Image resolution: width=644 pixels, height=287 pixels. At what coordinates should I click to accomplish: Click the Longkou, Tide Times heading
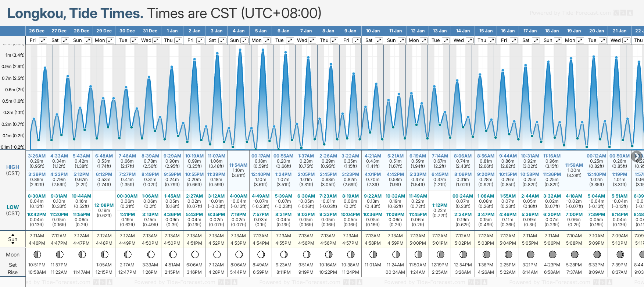[x=75, y=13]
